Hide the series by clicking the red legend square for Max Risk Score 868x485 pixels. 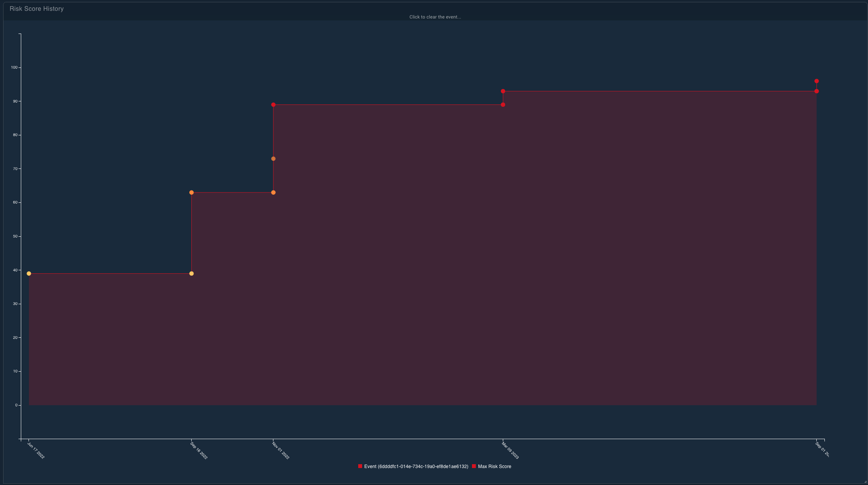pos(473,466)
